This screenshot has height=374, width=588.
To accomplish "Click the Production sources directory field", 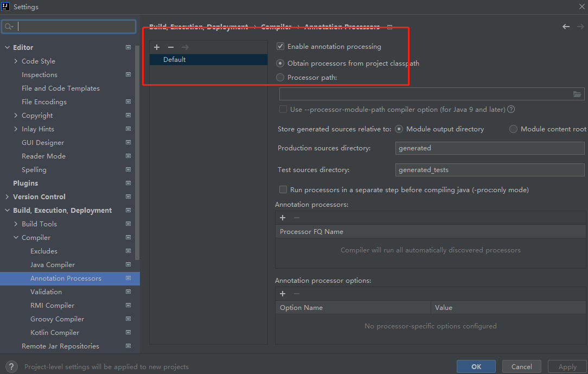I will coord(490,148).
